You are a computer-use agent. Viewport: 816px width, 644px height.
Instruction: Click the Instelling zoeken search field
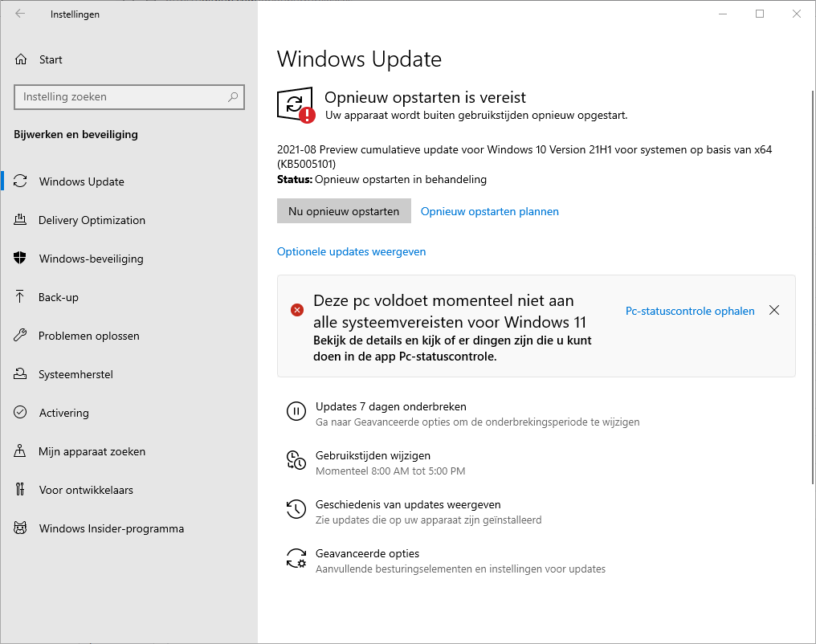click(x=120, y=97)
